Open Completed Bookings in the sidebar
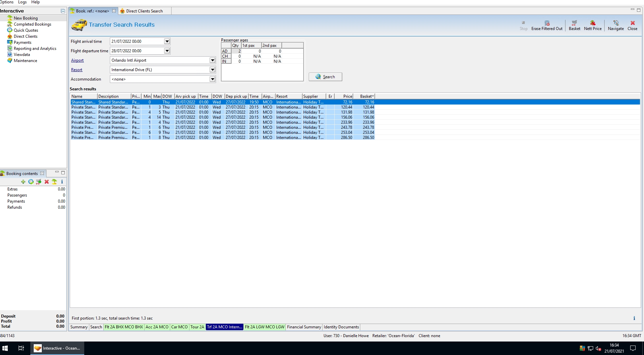 point(32,24)
